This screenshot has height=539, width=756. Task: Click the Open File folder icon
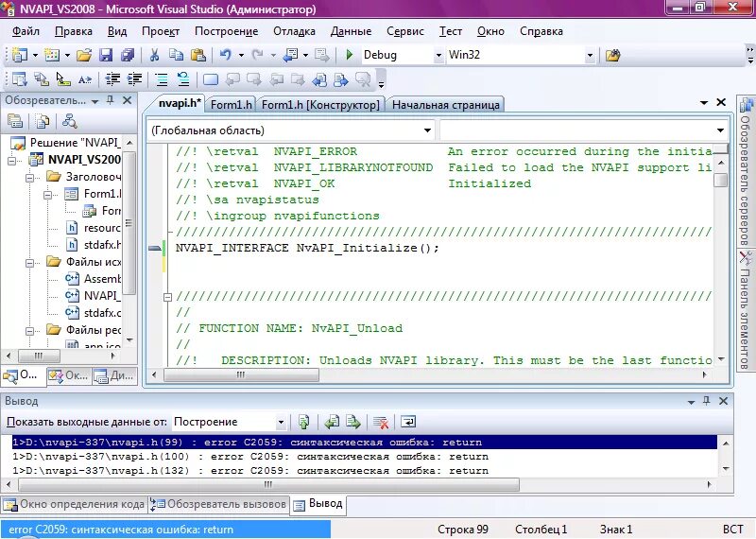tap(84, 55)
